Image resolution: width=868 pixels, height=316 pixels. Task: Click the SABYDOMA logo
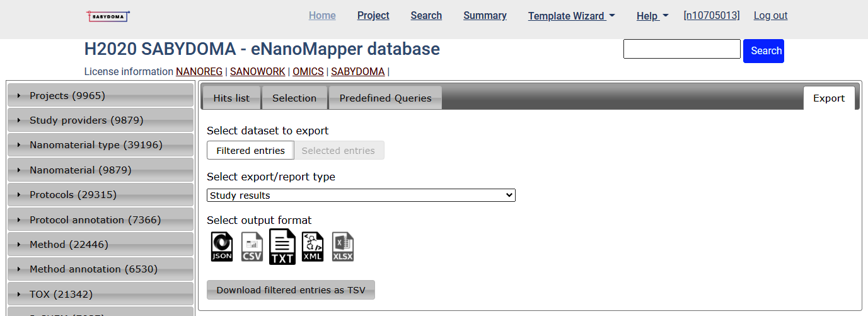[x=108, y=16]
